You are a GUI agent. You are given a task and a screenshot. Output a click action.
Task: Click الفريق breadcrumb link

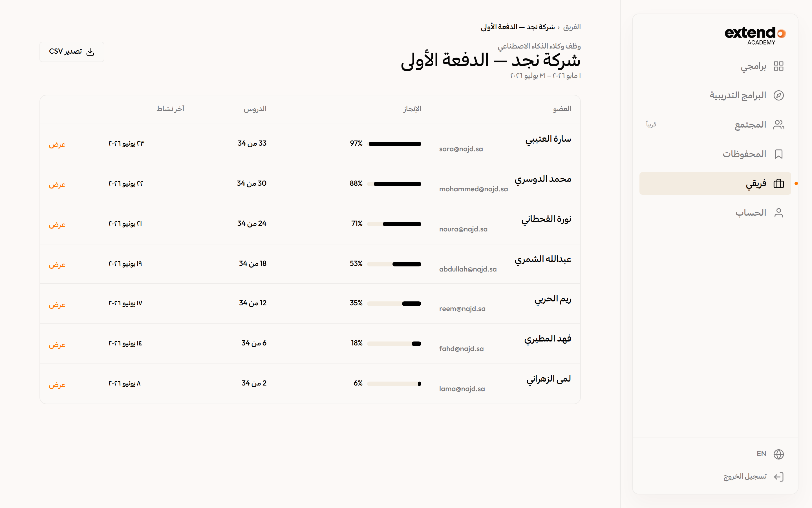tap(572, 27)
